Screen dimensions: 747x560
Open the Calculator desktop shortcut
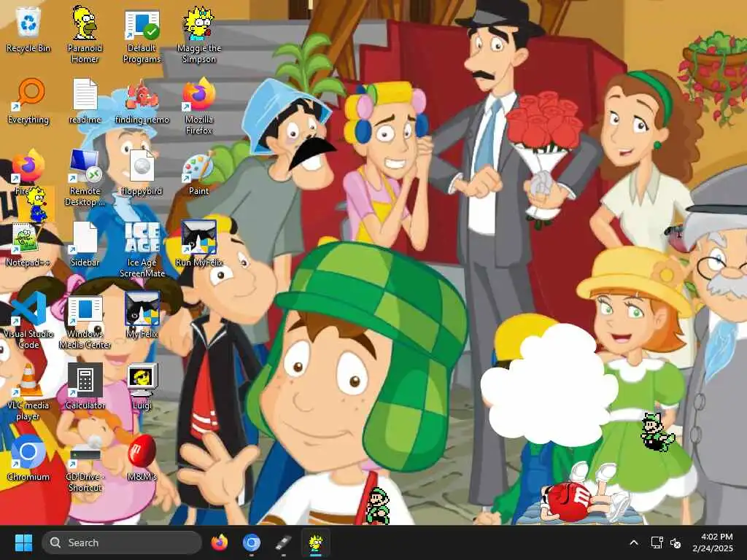point(85,386)
